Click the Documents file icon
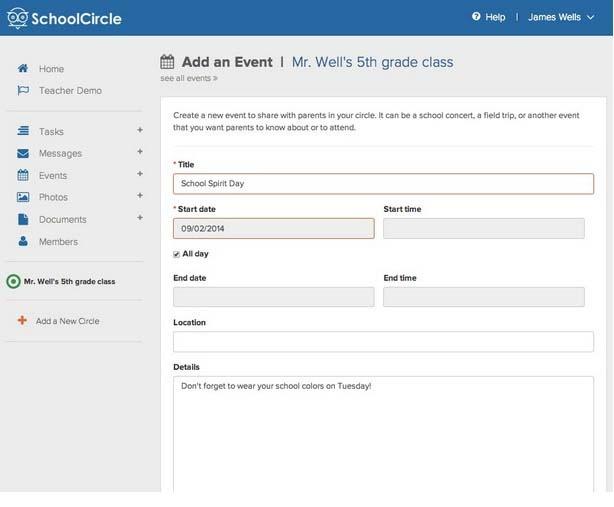The image size is (614, 507). coord(23,219)
